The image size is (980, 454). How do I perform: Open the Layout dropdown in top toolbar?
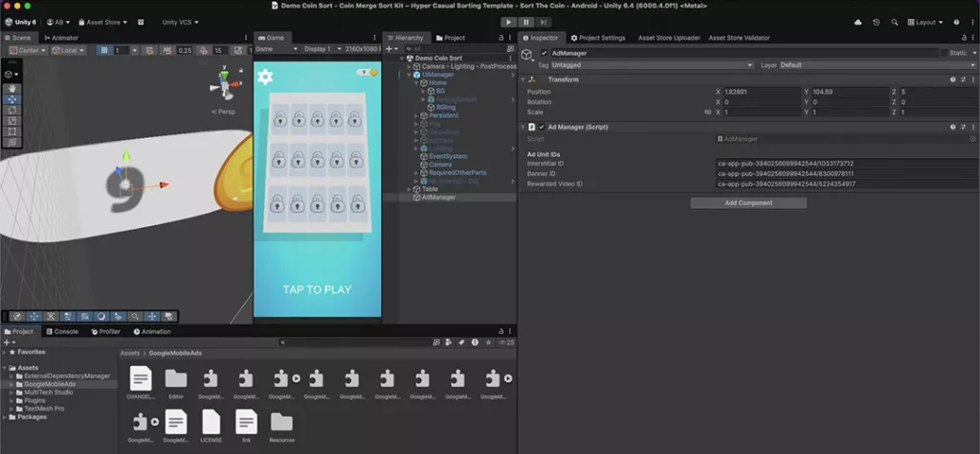click(925, 23)
